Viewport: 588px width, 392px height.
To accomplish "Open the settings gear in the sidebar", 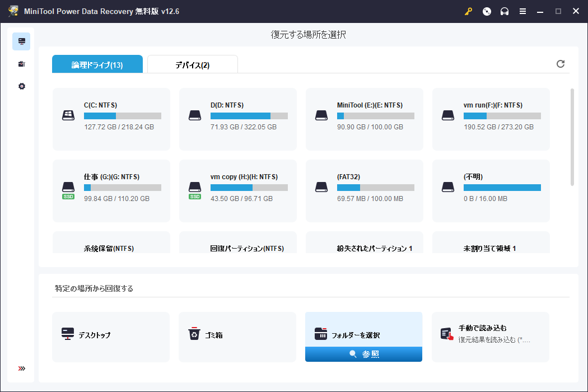I will (x=21, y=86).
